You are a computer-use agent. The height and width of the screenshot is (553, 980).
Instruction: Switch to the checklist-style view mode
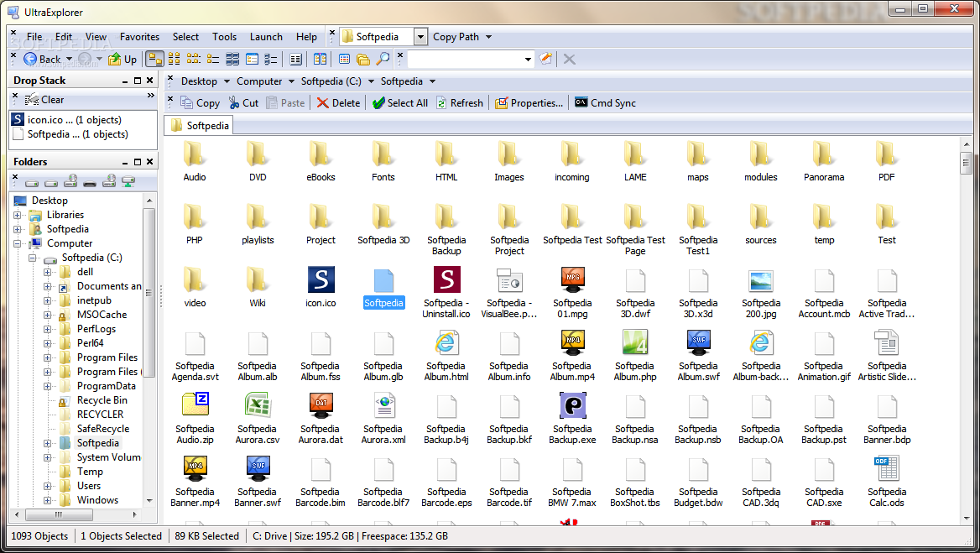[271, 59]
